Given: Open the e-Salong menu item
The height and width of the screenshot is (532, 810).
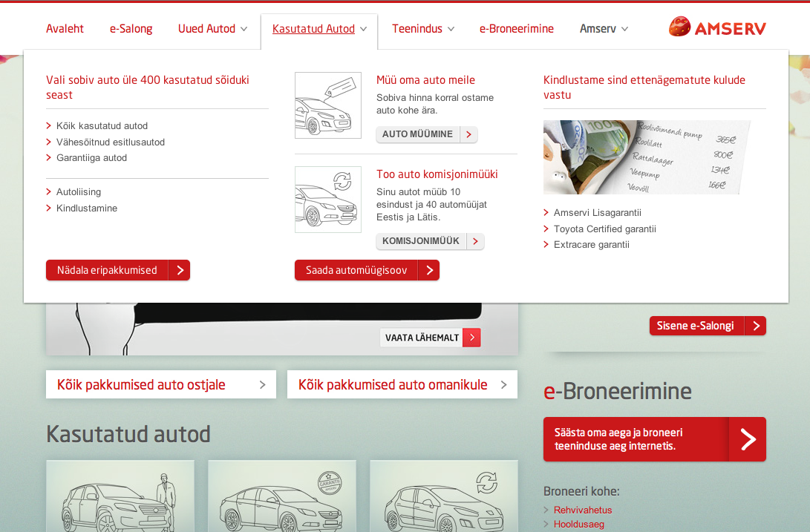Looking at the screenshot, I should (x=131, y=29).
